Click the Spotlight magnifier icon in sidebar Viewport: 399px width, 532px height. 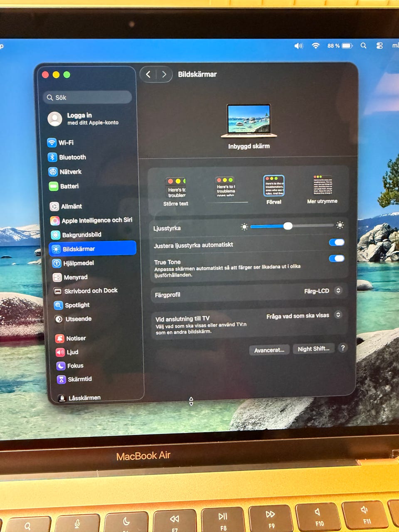tap(58, 305)
